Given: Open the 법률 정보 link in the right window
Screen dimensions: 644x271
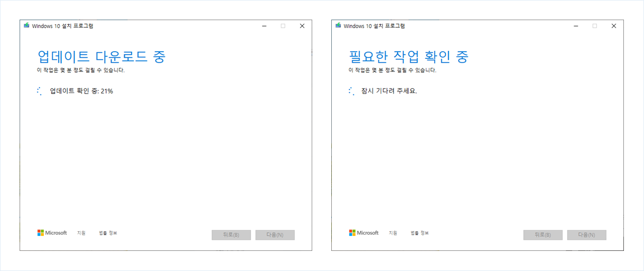Looking at the screenshot, I should pyautogui.click(x=420, y=233).
